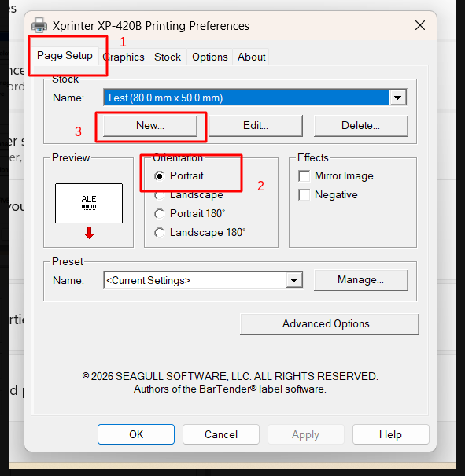
Task: Open the Stock tab
Action: [x=168, y=57]
